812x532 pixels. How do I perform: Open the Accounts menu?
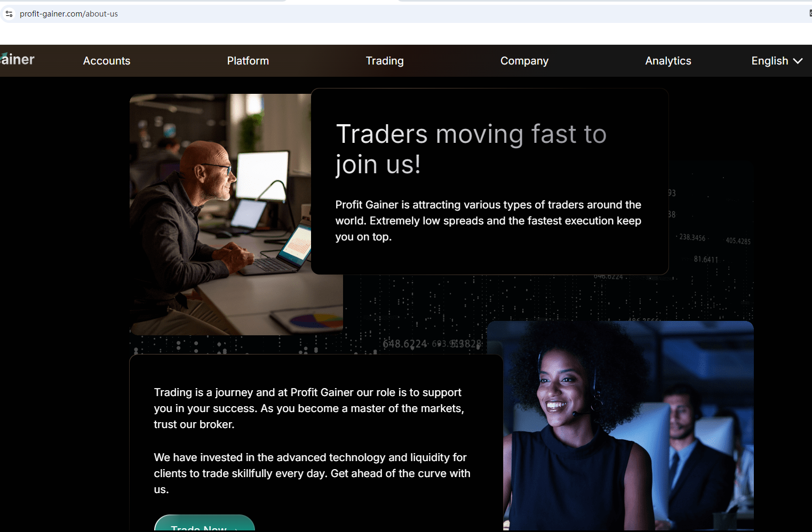tap(107, 61)
